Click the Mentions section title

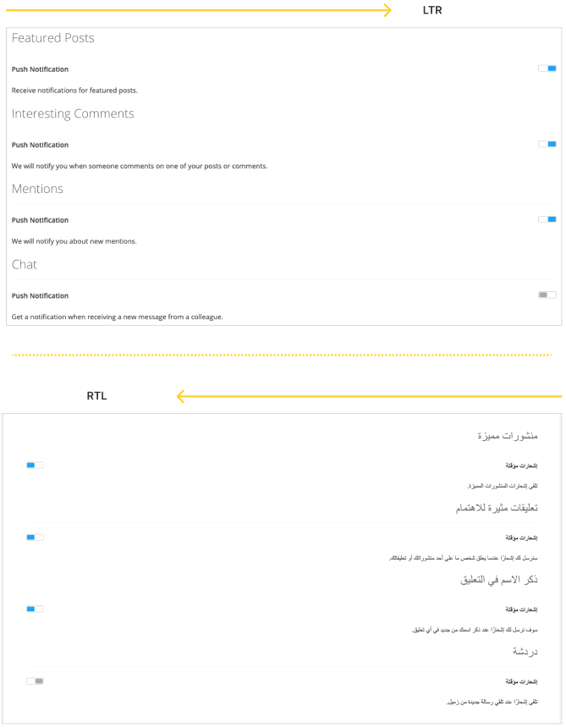coord(37,188)
